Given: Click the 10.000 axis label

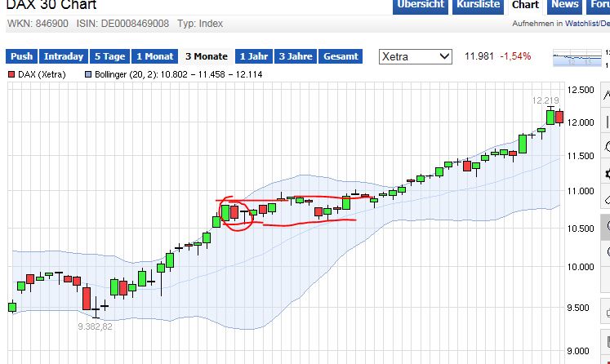Looking at the screenshot, I should tap(581, 267).
